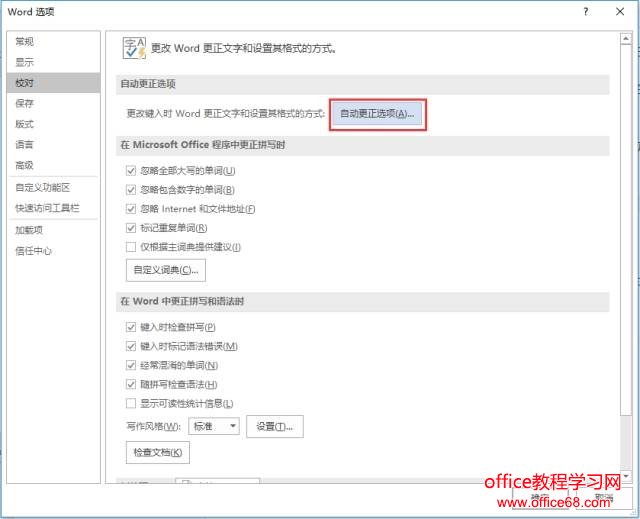Open the 保存 category
The image size is (640, 519).
pyautogui.click(x=53, y=103)
